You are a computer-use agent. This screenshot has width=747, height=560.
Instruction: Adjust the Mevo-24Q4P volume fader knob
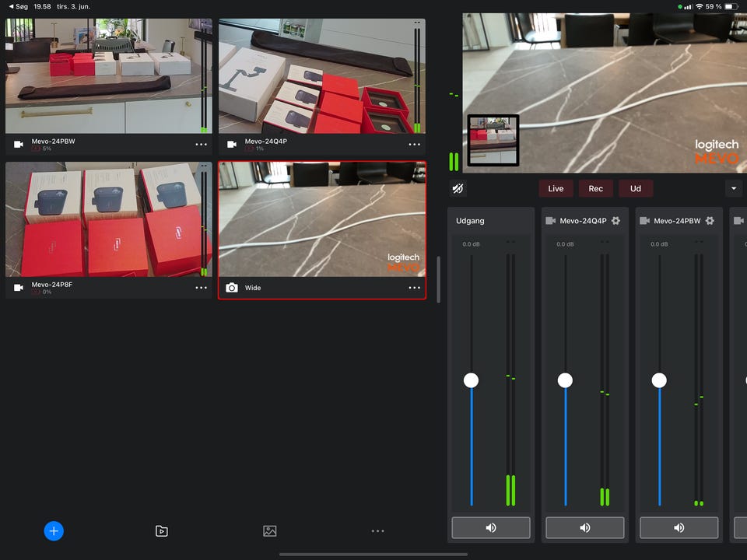point(565,380)
